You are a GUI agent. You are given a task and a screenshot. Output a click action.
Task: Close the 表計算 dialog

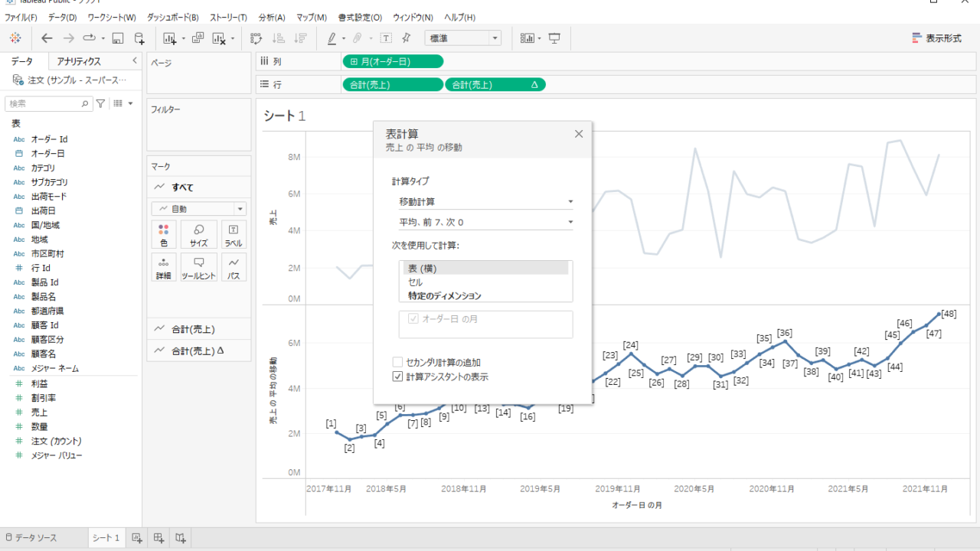point(579,134)
